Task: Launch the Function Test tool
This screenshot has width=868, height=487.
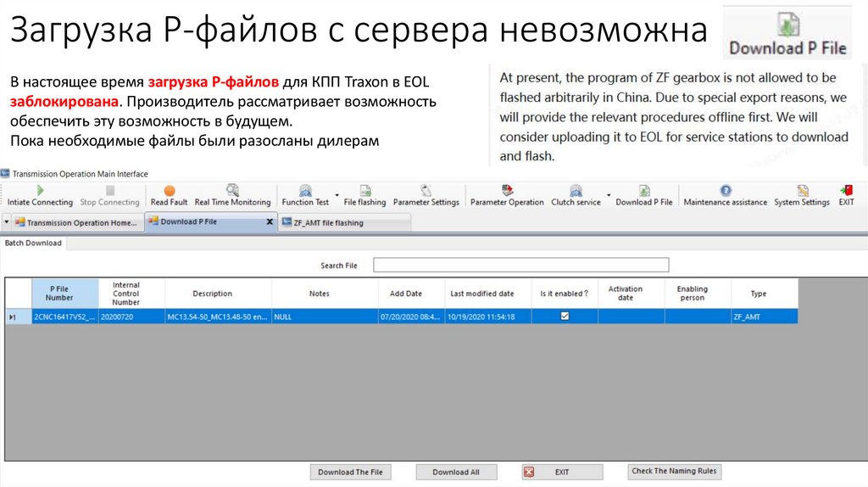Action: tap(305, 196)
